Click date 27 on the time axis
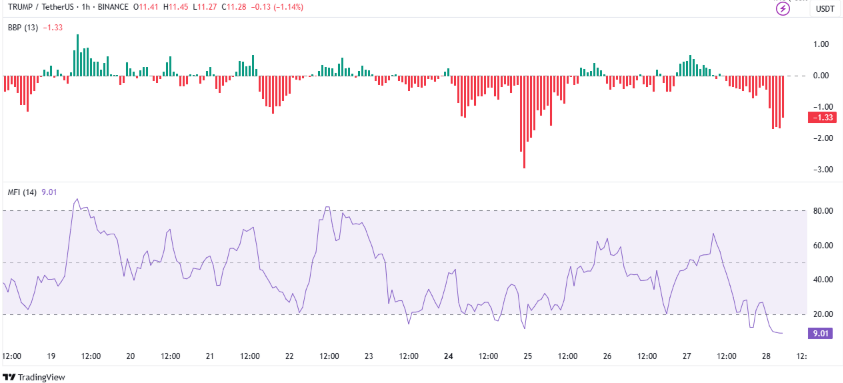The height and width of the screenshot is (383, 843). (687, 356)
